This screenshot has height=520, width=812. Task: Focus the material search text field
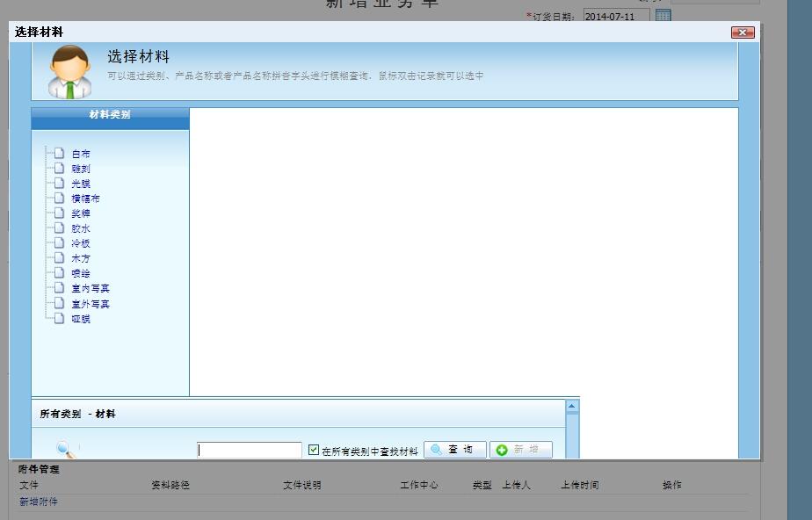point(250,450)
